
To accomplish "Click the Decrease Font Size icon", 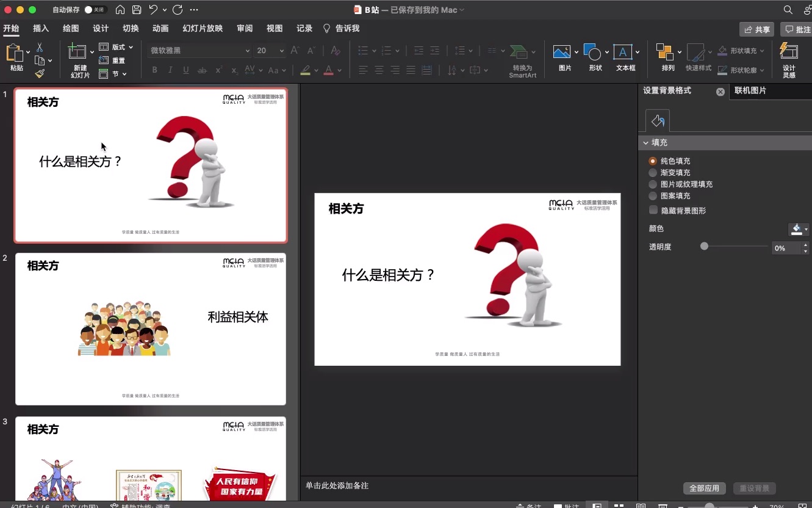I will tap(311, 51).
